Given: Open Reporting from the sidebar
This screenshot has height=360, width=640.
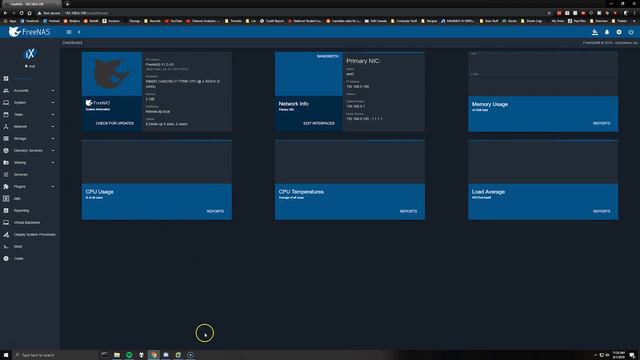Looking at the screenshot, I should point(22,211).
